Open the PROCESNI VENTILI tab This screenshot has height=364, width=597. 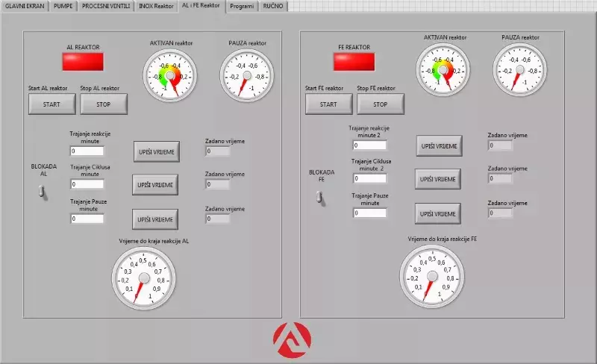coord(106,6)
